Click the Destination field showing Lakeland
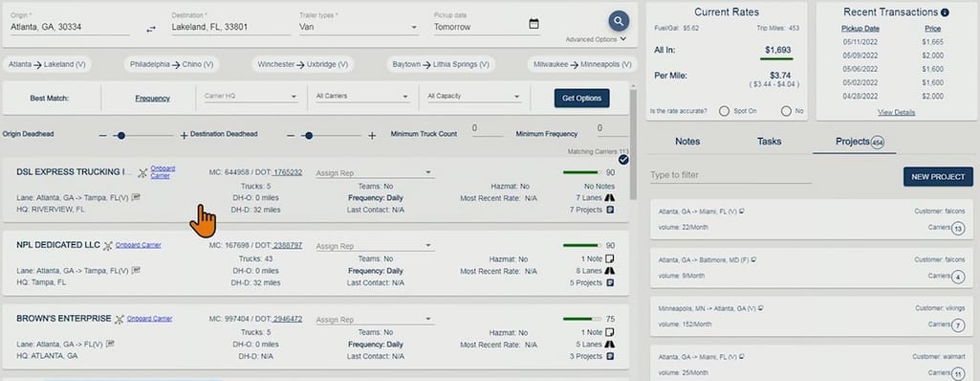This screenshot has height=381, width=980. click(x=231, y=27)
